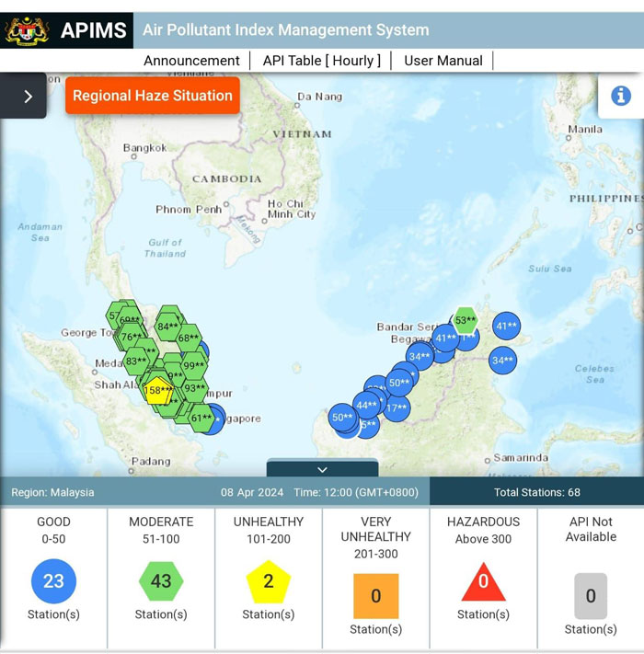644x654 pixels.
Task: Open the API Table [ Hourly ] page
Action: (x=322, y=61)
